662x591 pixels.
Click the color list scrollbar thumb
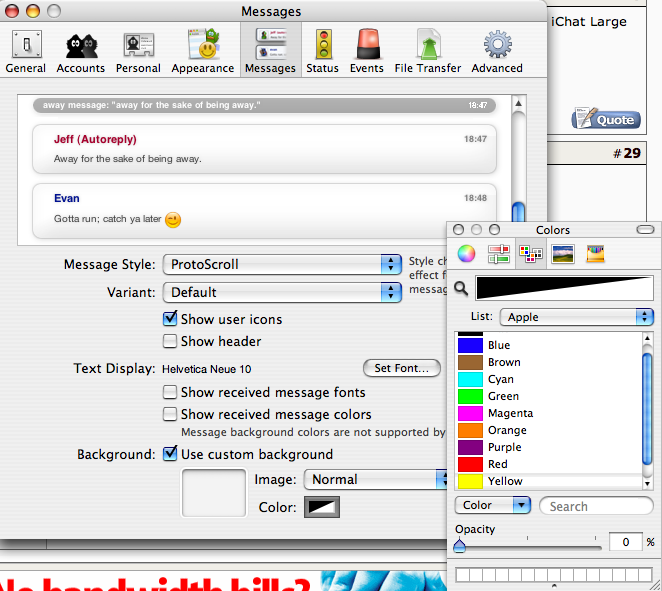(x=647, y=409)
